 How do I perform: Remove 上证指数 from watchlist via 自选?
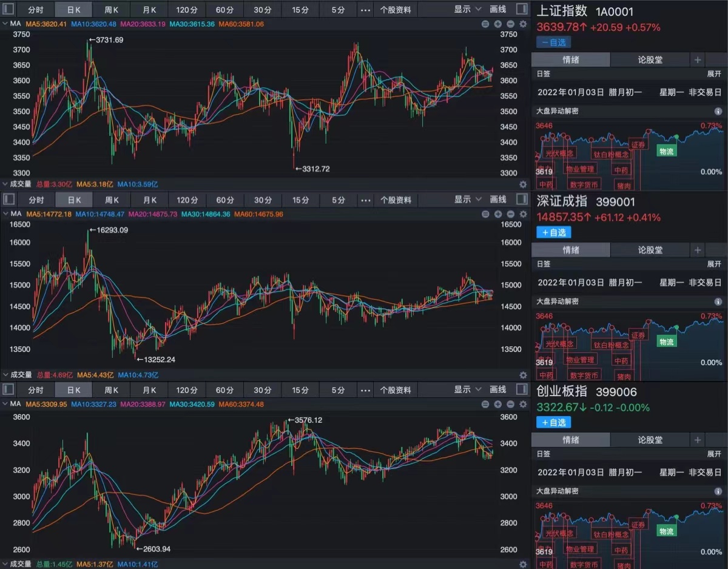(x=553, y=42)
